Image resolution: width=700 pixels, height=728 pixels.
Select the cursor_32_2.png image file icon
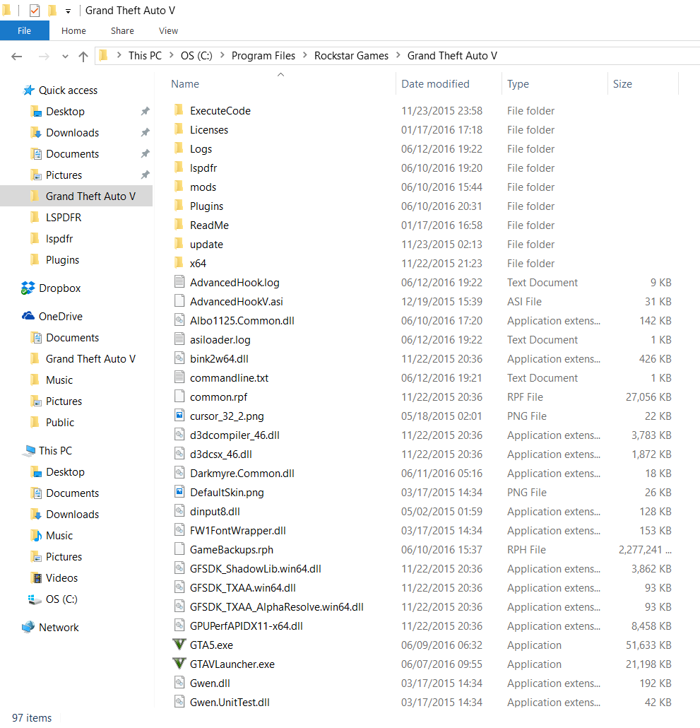point(179,416)
